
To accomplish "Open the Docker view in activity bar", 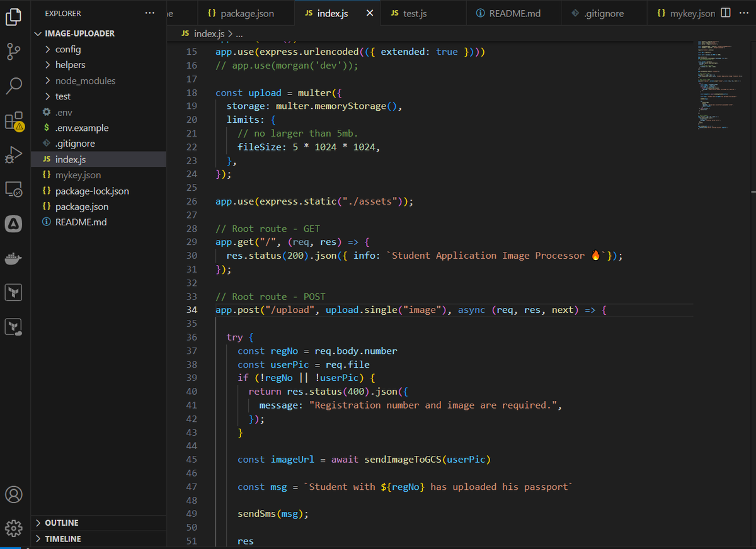I will point(14,258).
